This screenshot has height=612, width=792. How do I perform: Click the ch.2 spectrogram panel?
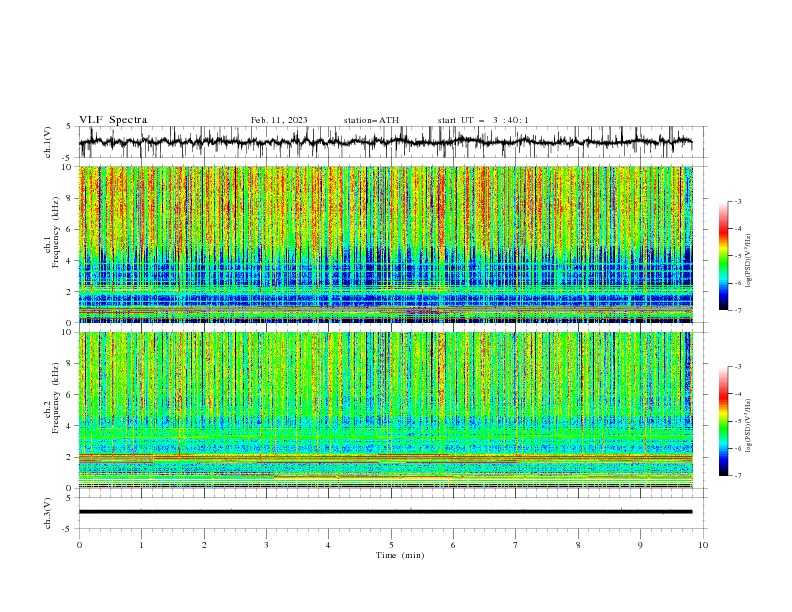pyautogui.click(x=385, y=410)
